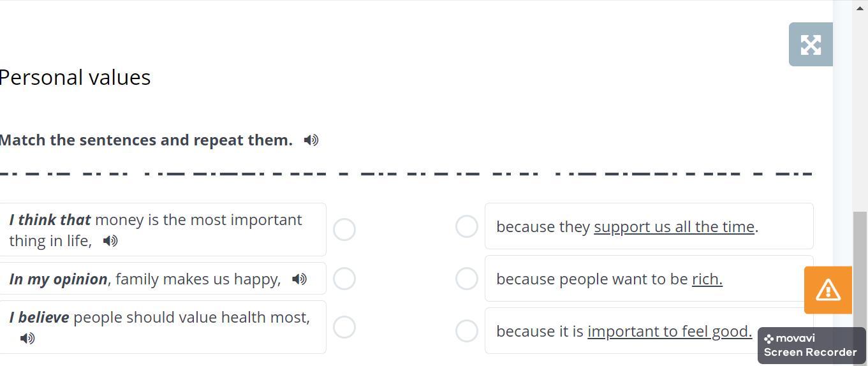Click the fullscreen expand arrows icon
Viewport: 868px width, 366px height.
[x=811, y=45]
